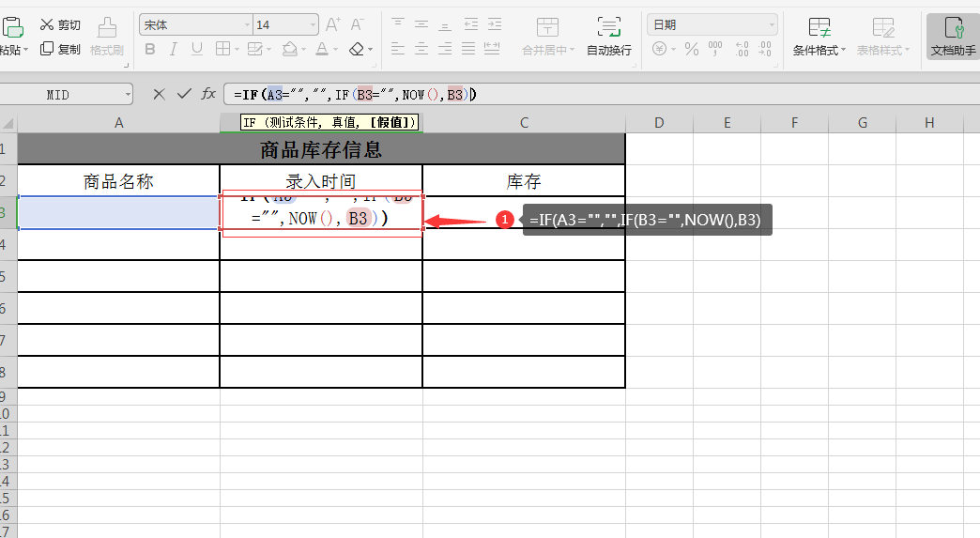Open the font name 宋体 dropdown

[x=247, y=25]
